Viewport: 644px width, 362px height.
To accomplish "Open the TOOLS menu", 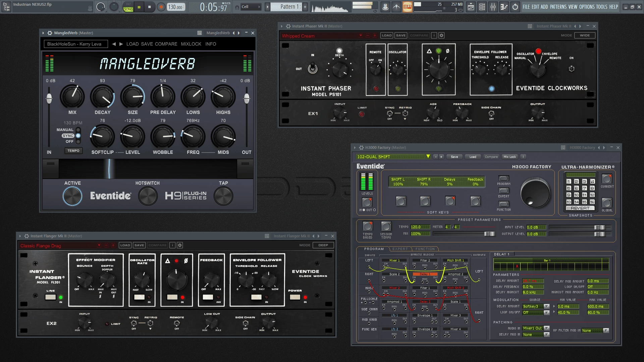I will point(602,7).
